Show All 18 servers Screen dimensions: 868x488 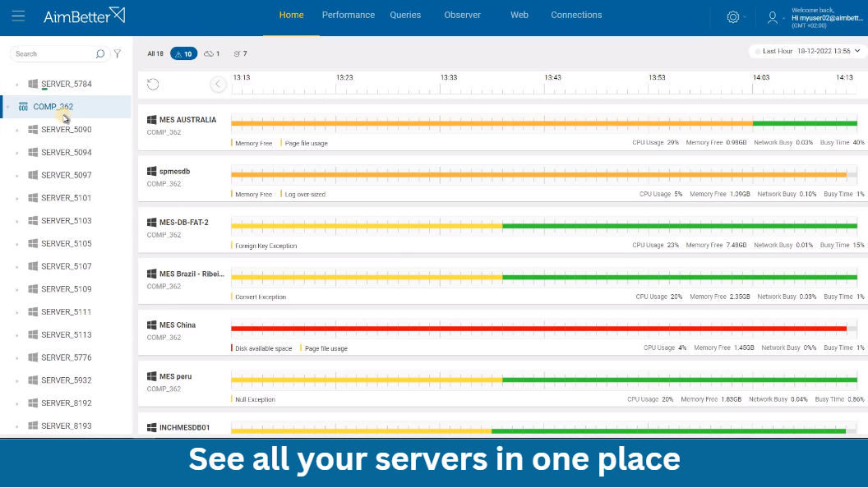[x=155, y=53]
